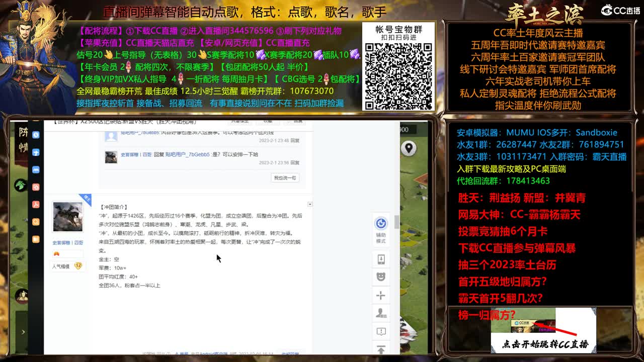Image resolution: width=644 pixels, height=362 pixels.
Task: Enable 辅助模式 assist mode button
Action: 381,230
